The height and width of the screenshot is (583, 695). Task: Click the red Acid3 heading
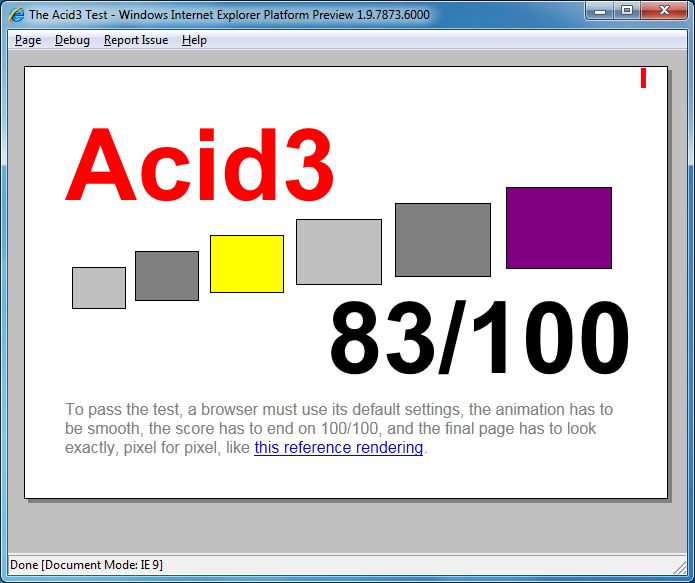199,165
